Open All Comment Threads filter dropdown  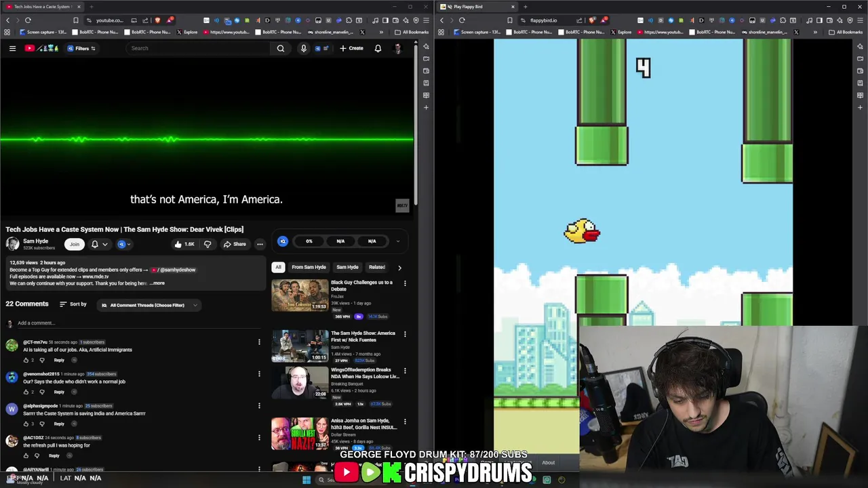click(x=148, y=305)
